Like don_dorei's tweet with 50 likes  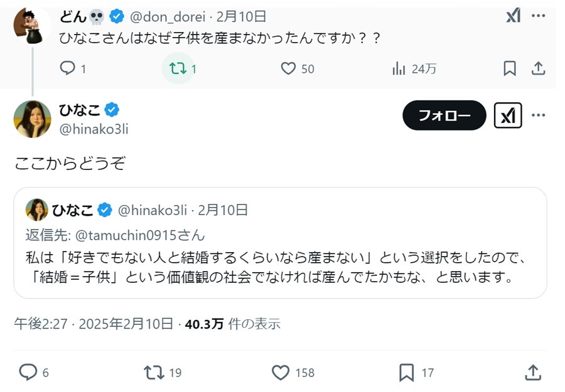pyautogui.click(x=288, y=68)
